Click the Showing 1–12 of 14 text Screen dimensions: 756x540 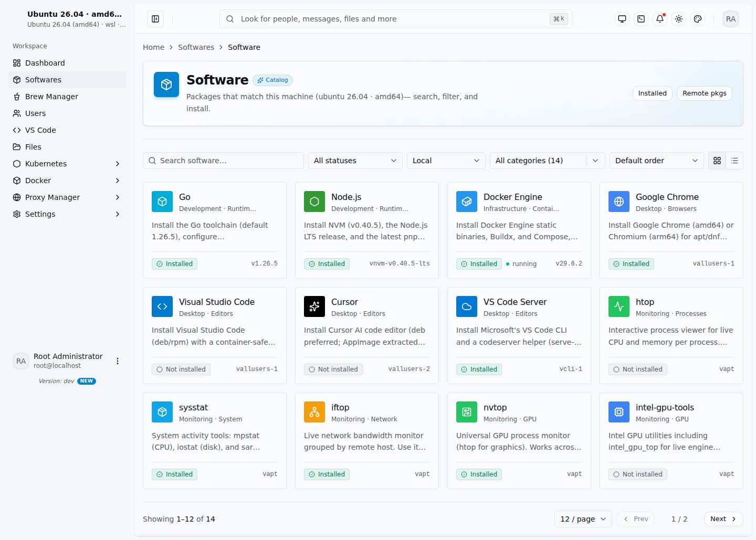click(179, 519)
